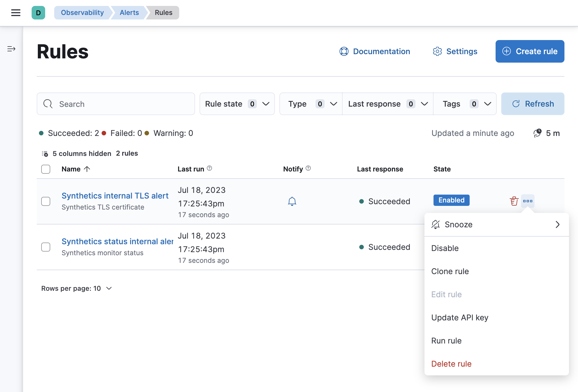
Task: Click the Documentation help icon
Action: (x=344, y=51)
